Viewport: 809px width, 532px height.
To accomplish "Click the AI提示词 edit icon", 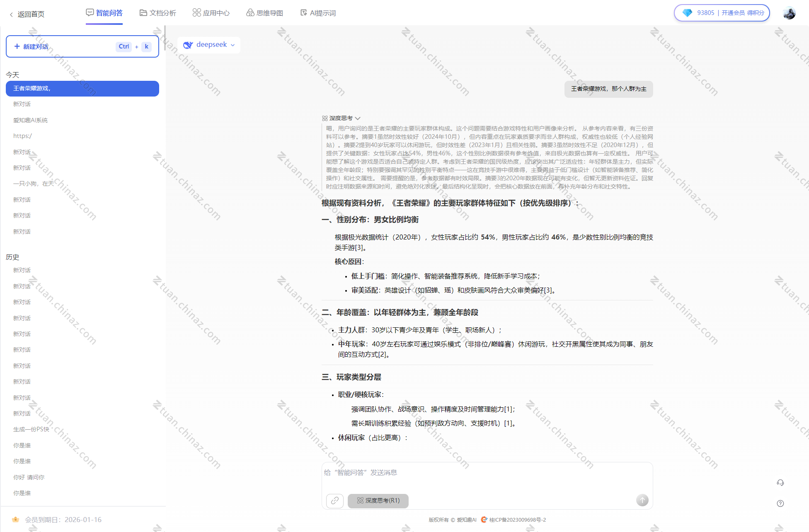I will pos(304,13).
